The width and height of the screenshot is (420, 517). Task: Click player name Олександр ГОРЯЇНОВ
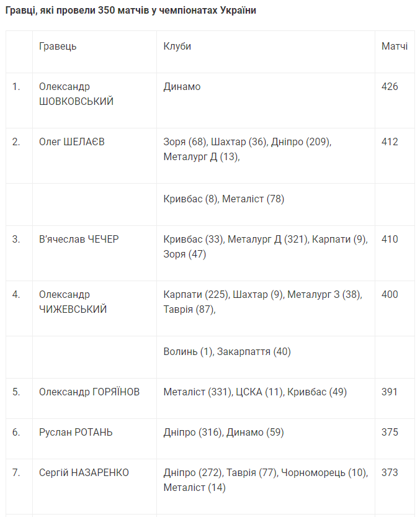(x=89, y=392)
